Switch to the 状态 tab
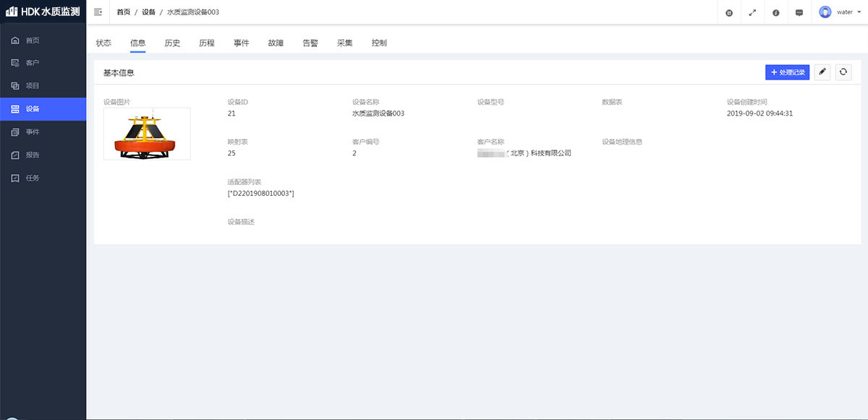 tap(103, 43)
